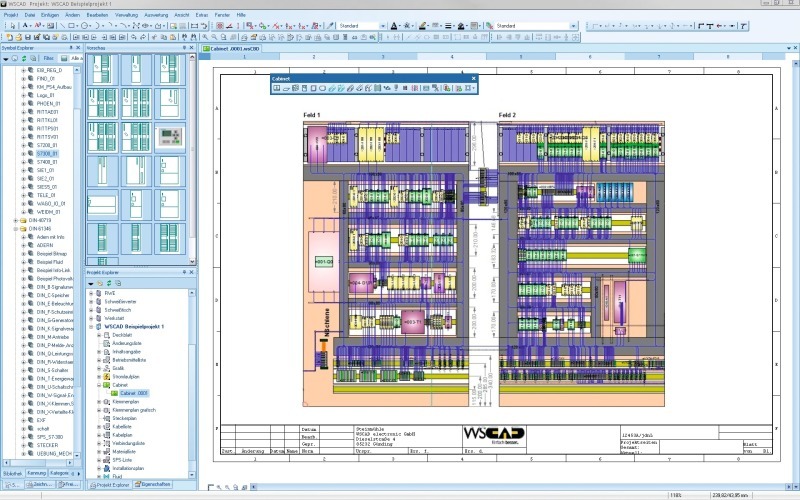Click the Undo arrow icon
800x500 pixels.
[134, 37]
